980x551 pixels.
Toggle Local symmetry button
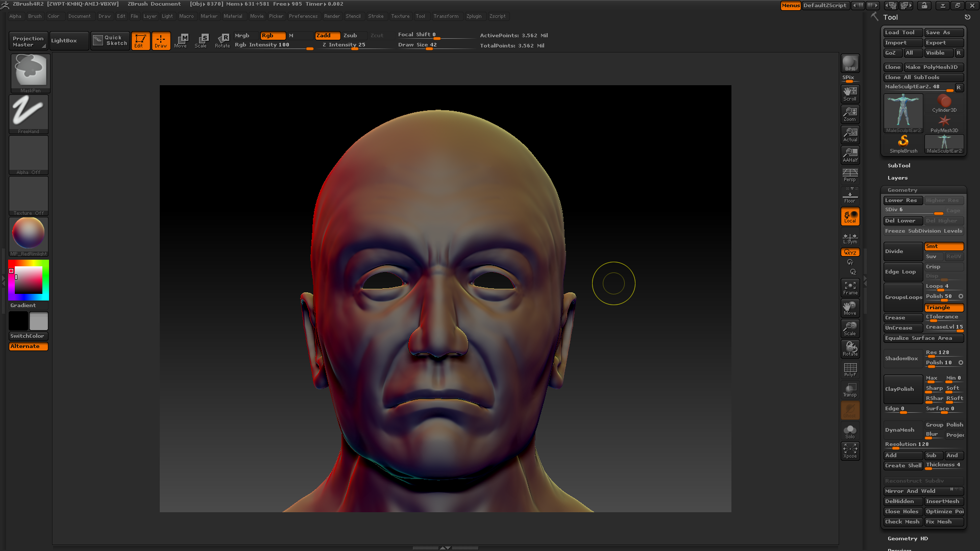[850, 216]
